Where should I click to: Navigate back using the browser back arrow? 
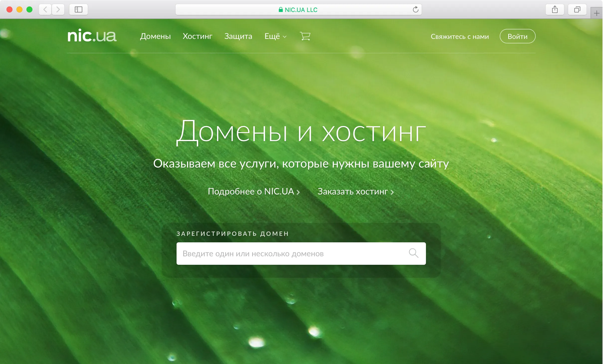[x=45, y=9]
